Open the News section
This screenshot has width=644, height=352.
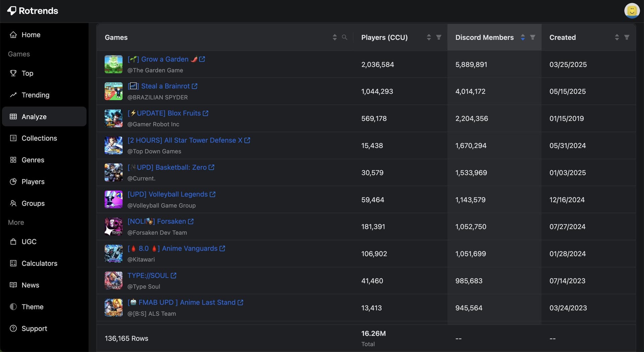(31, 285)
